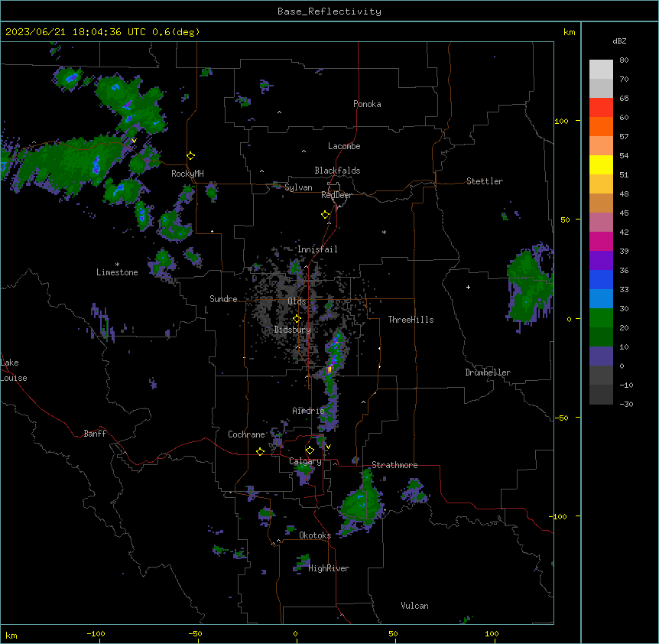659x644 pixels.
Task: Click the Lacombe city label
Action: click(344, 146)
